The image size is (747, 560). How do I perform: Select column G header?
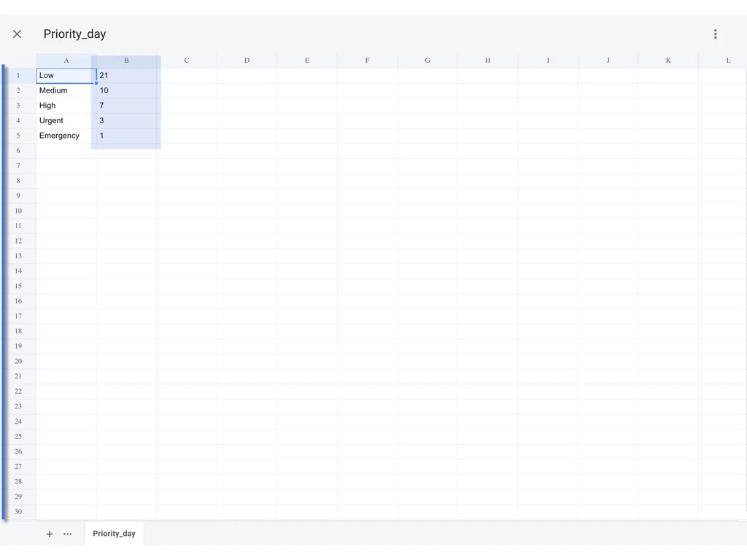[x=427, y=60]
